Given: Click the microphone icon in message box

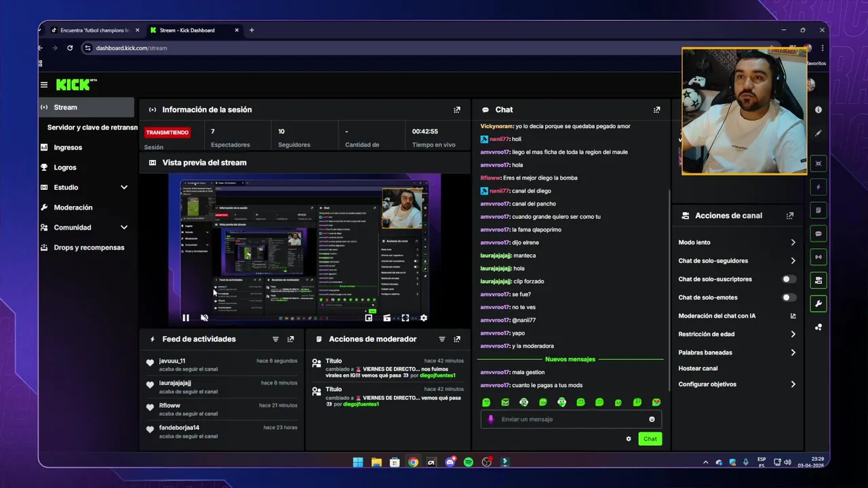Looking at the screenshot, I should coord(491,419).
